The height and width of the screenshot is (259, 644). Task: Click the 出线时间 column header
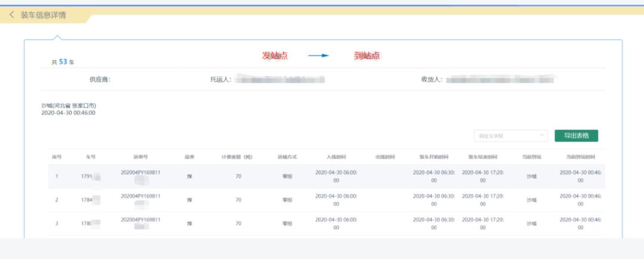pos(385,157)
